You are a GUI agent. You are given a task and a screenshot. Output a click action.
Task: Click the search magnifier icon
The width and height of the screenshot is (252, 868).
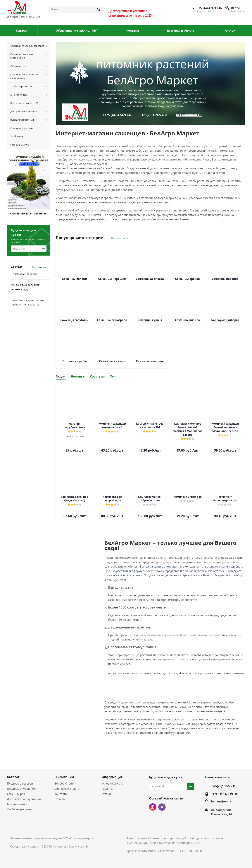[98, 9]
